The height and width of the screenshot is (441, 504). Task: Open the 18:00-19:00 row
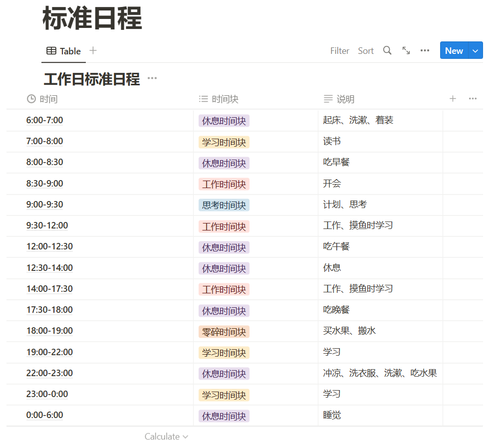click(x=49, y=331)
